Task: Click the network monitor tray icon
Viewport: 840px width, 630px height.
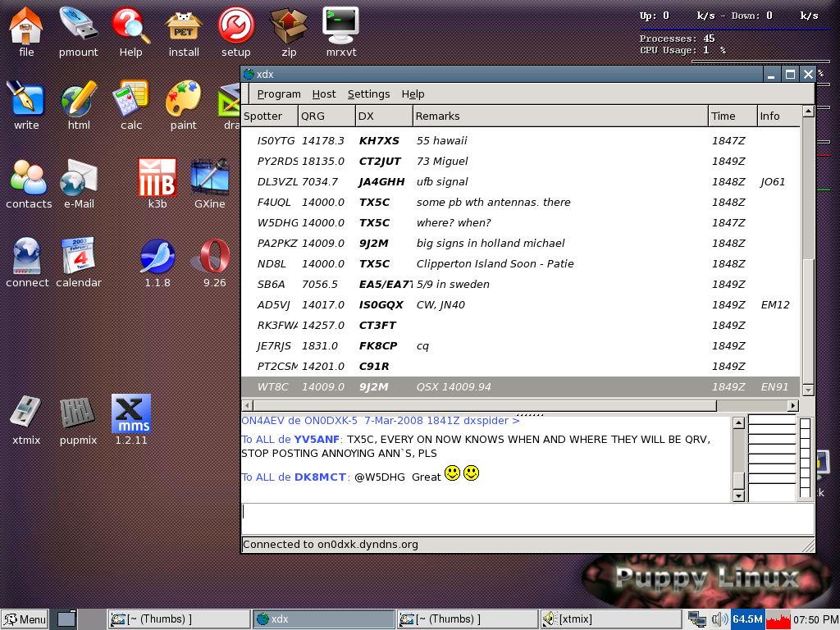Action: coord(697,620)
